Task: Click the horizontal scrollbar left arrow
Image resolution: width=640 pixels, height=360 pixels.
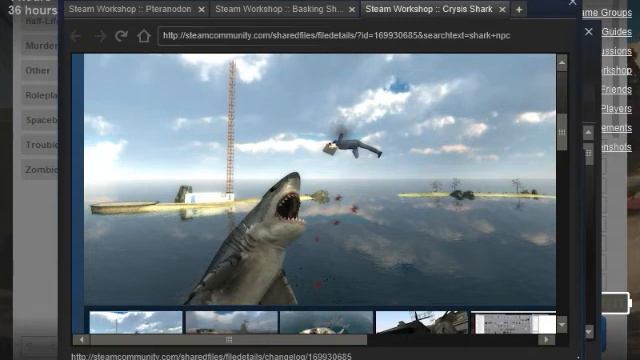Action: 82,340
